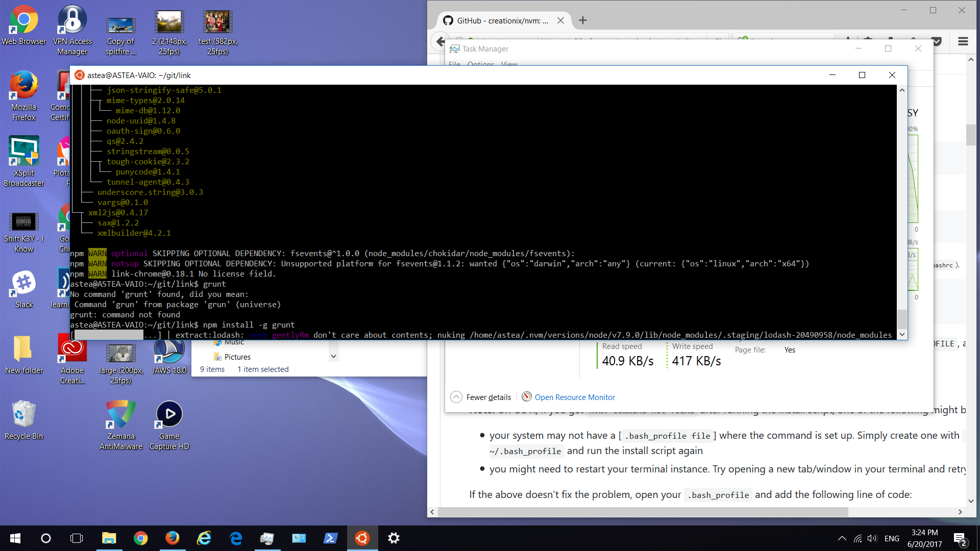Image resolution: width=980 pixels, height=551 pixels.
Task: Show hidden system tray icons
Action: [x=842, y=538]
